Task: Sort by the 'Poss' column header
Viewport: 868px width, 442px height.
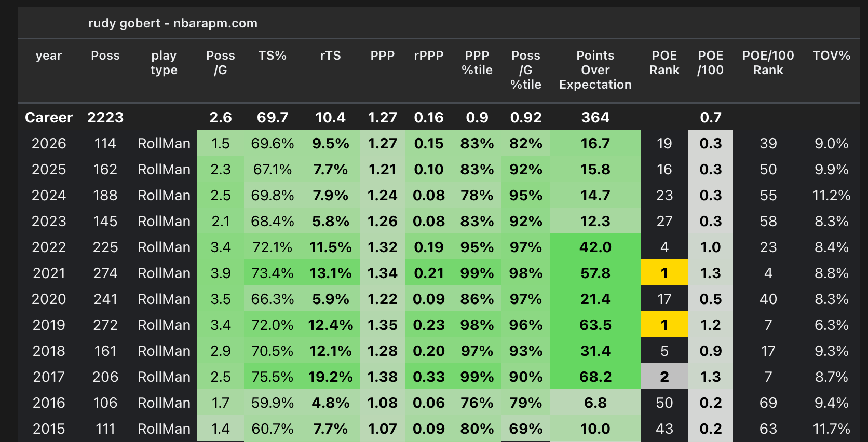Action: coord(105,56)
